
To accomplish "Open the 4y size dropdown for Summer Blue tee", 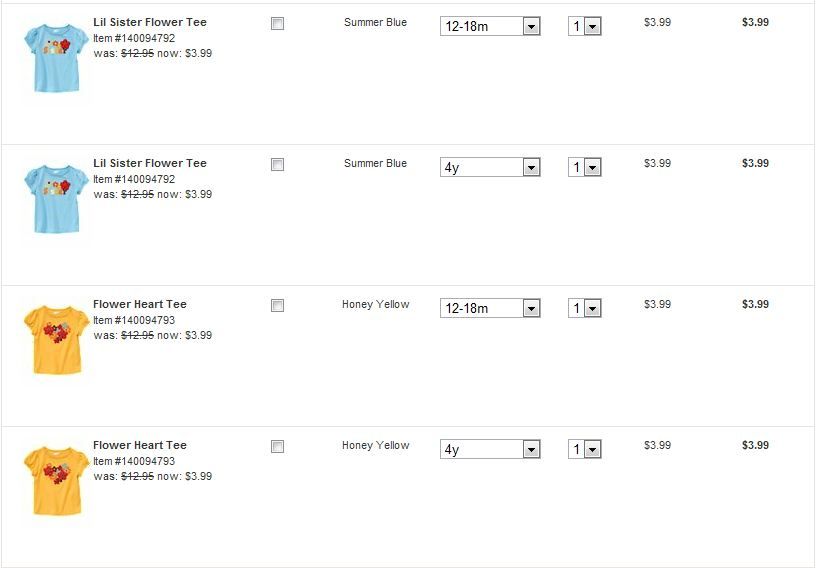I will 490,168.
